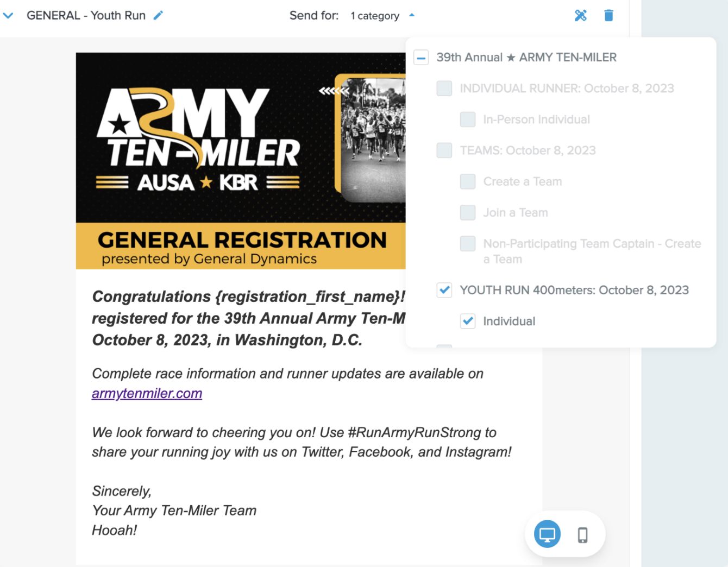Image resolution: width=728 pixels, height=567 pixels.
Task: Click the pencil icon to rename email
Action: (x=158, y=16)
